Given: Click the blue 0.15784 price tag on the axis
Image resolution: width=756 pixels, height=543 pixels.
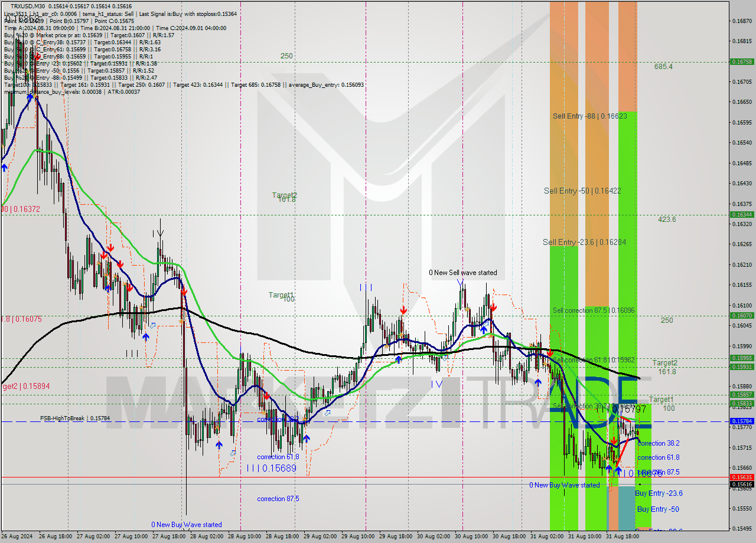Looking at the screenshot, I should 742,421.
